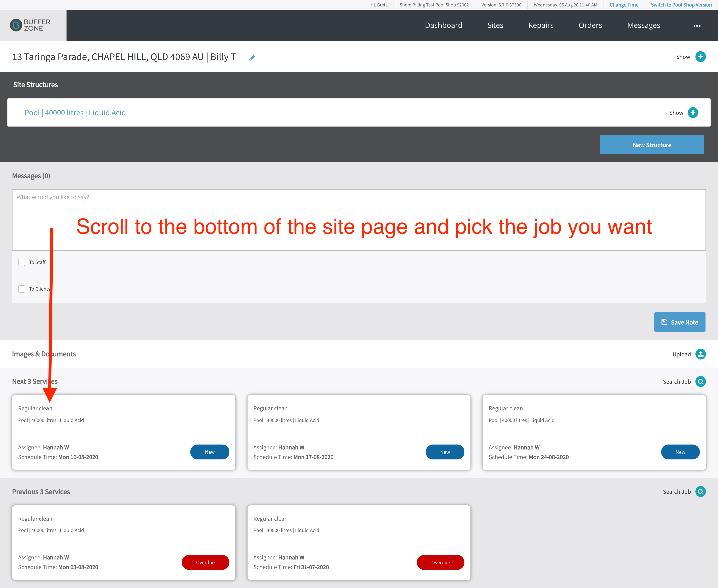Click the Upload icon in Images & Documents

700,354
